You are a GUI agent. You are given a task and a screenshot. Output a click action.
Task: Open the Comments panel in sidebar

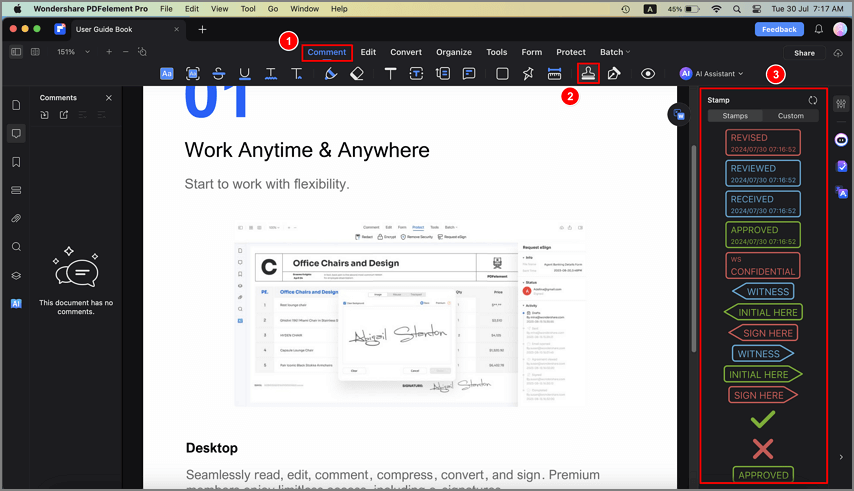point(16,133)
